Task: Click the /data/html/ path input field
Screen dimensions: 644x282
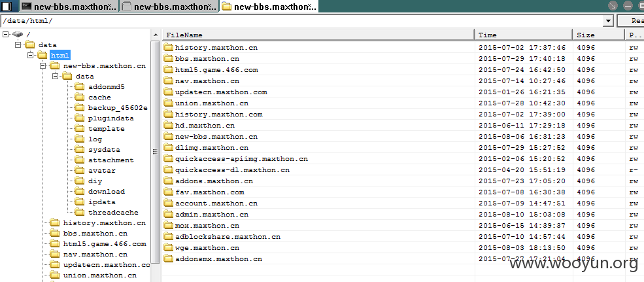Action: pos(302,20)
